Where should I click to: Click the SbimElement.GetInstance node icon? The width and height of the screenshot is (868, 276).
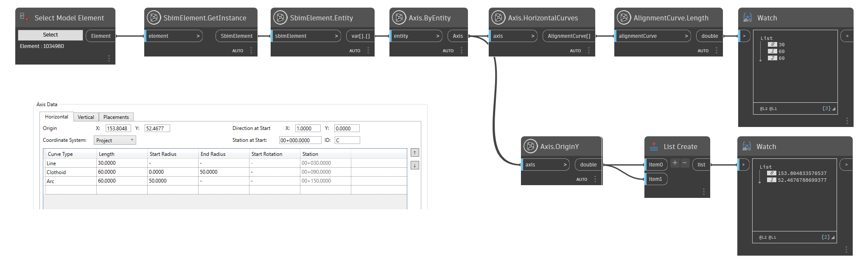[x=154, y=17]
